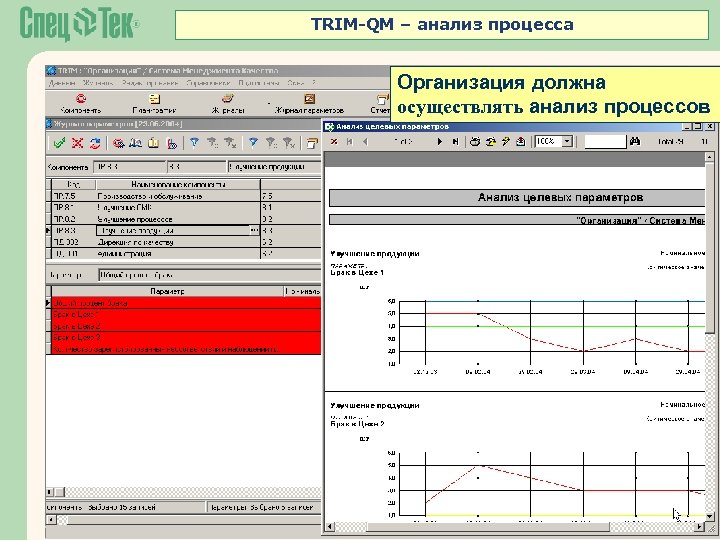The height and width of the screenshot is (540, 720).
Task: Click the green checkmark save icon
Action: coord(59,143)
